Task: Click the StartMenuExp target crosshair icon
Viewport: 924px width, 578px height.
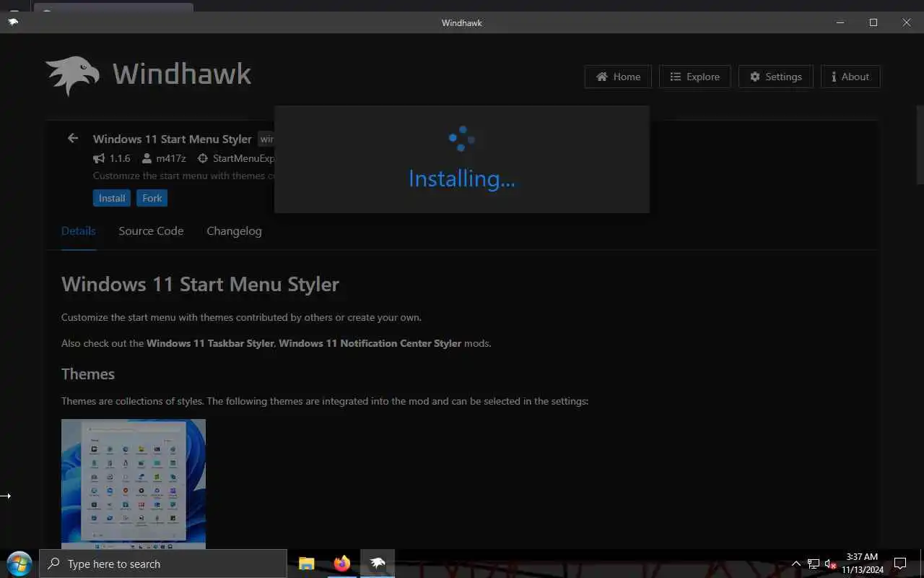Action: click(203, 158)
